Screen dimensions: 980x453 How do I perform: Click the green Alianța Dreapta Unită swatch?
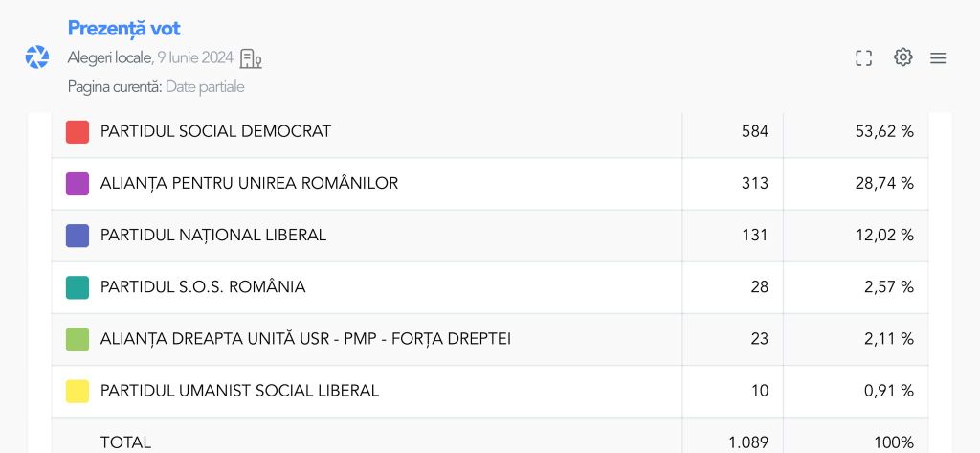[78, 339]
